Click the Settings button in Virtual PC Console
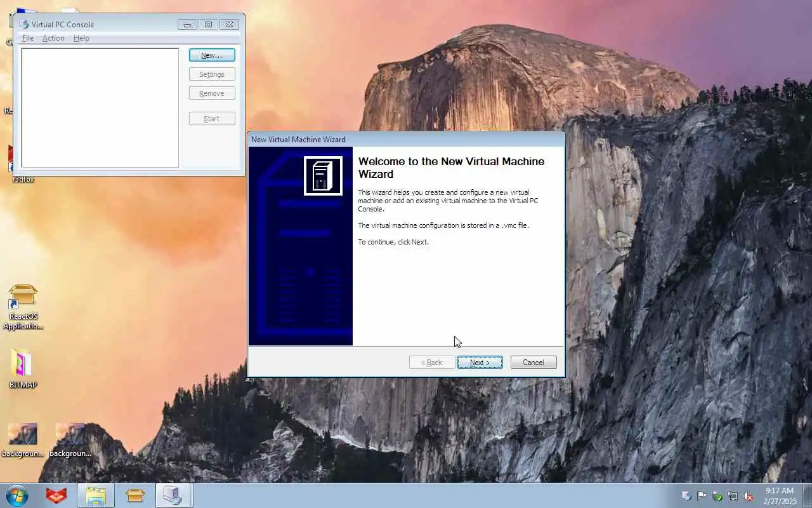Viewport: 812px width, 508px height. coord(212,74)
